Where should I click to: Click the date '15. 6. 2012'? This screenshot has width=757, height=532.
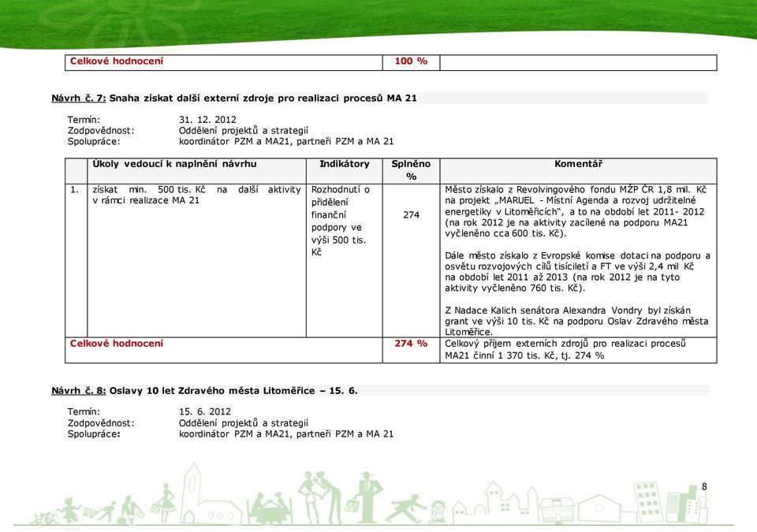tap(205, 411)
